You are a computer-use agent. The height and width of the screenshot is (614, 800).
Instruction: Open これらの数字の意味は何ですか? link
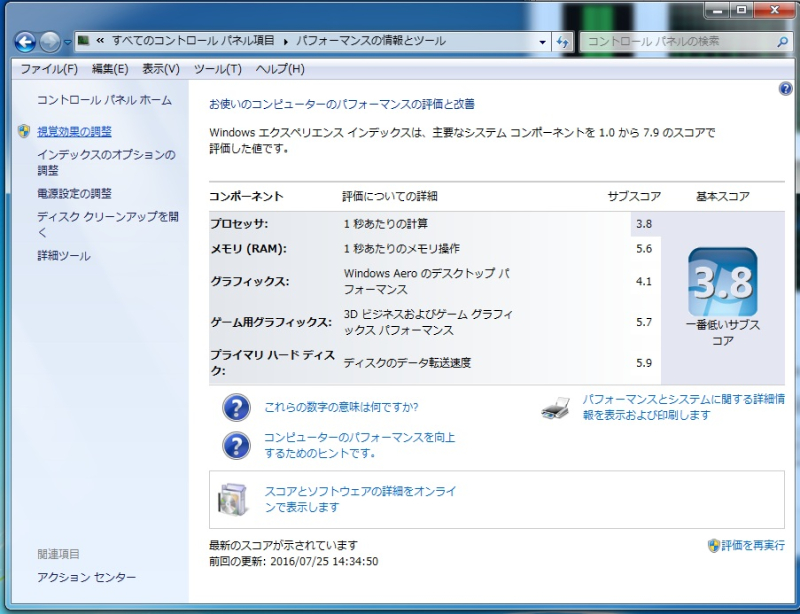(341, 407)
